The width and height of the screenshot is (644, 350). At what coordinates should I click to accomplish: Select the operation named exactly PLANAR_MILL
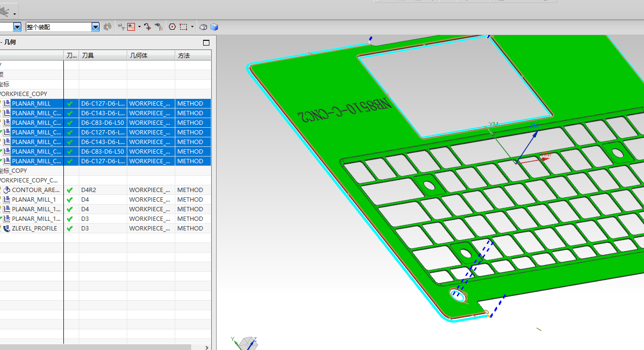[31, 104]
